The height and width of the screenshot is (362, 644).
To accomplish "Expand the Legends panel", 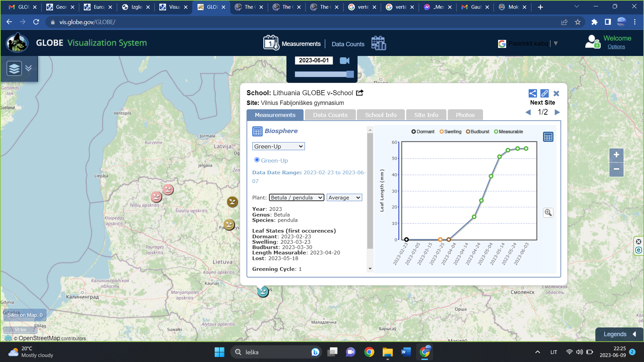I will (619, 334).
